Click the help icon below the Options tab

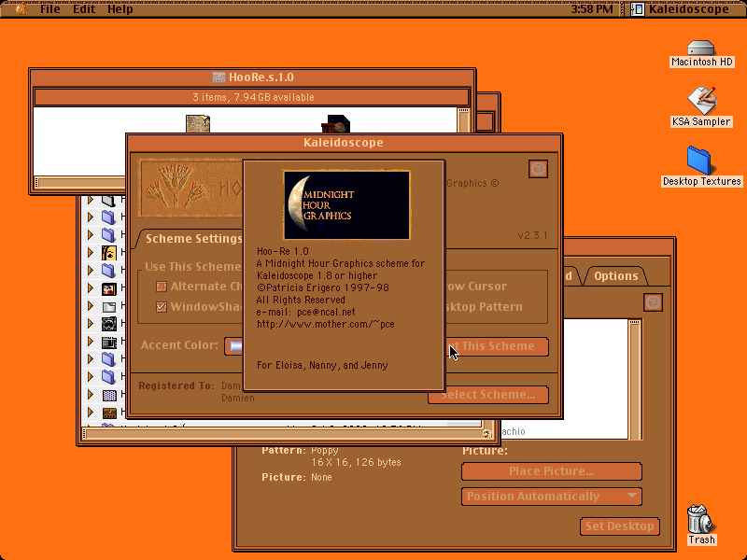[x=653, y=302]
